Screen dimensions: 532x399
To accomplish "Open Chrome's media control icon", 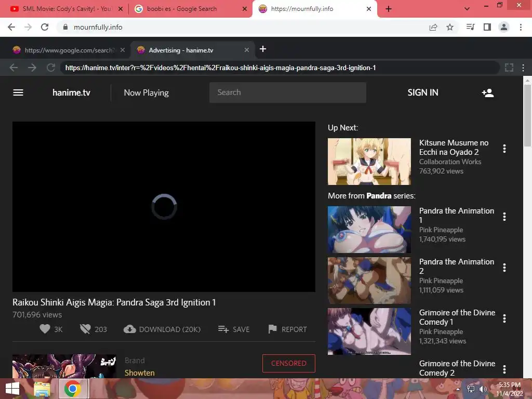I will point(470,27).
